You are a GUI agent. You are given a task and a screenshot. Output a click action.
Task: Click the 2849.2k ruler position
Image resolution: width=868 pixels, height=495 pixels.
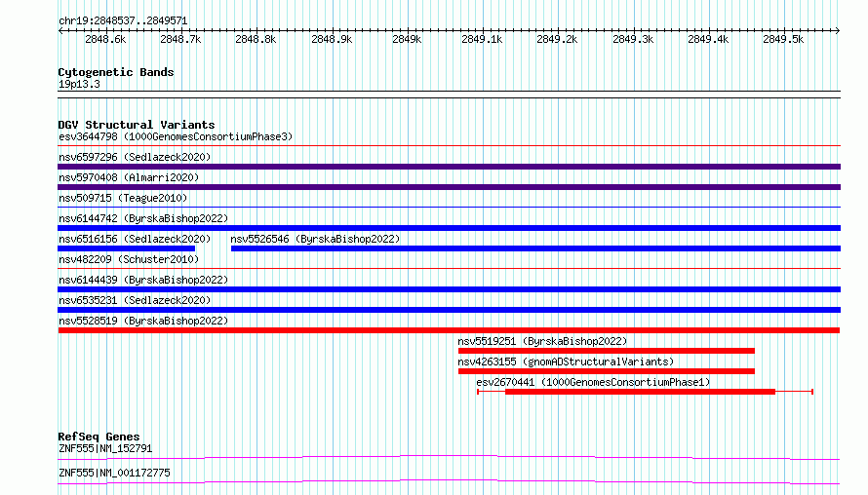point(557,39)
